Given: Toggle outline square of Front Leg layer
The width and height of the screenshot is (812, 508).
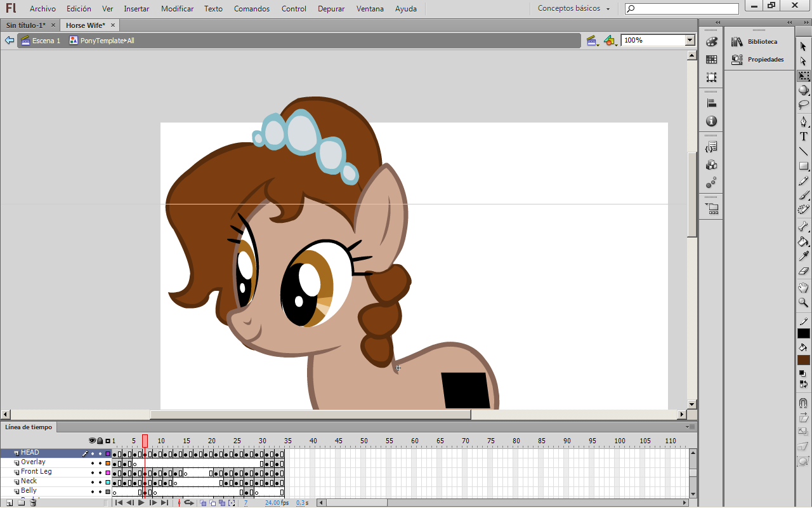Looking at the screenshot, I should click(x=108, y=472).
